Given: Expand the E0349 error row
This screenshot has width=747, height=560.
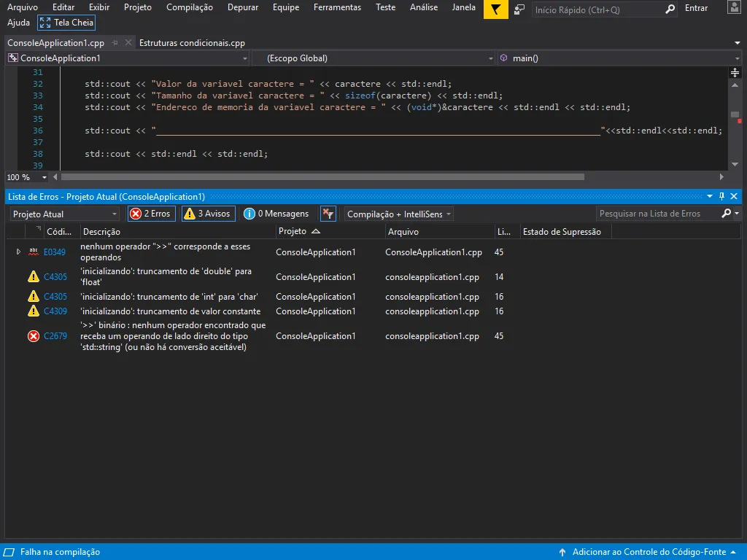Looking at the screenshot, I should [x=18, y=252].
